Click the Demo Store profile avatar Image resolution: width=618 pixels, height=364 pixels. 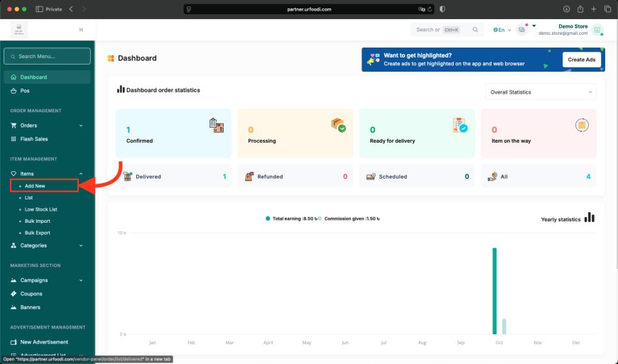point(597,30)
